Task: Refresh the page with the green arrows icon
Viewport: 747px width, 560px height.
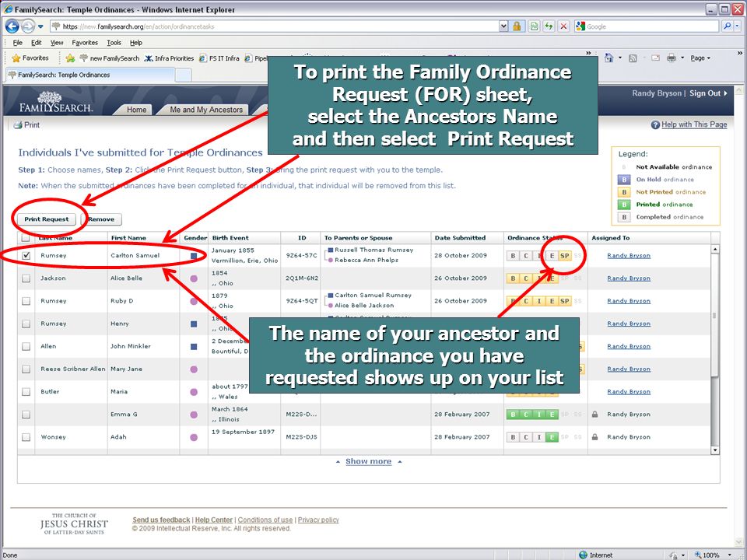Action: pyautogui.click(x=549, y=26)
